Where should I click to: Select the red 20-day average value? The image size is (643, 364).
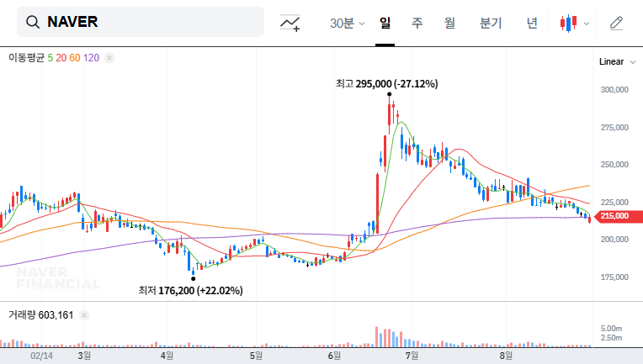pyautogui.click(x=61, y=58)
